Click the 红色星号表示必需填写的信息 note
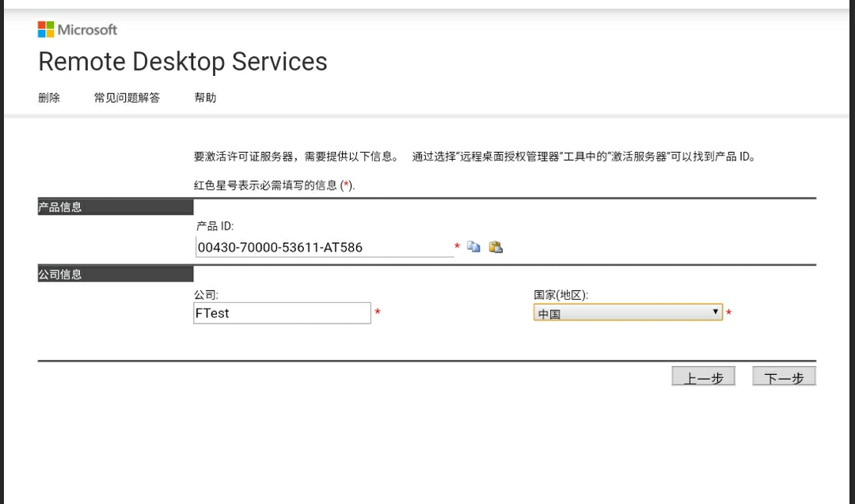The image size is (855, 504). pyautogui.click(x=274, y=185)
